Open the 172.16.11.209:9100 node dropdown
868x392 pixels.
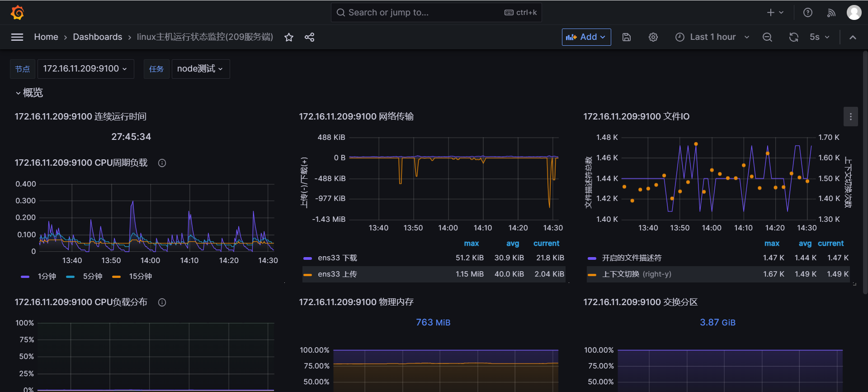[85, 69]
